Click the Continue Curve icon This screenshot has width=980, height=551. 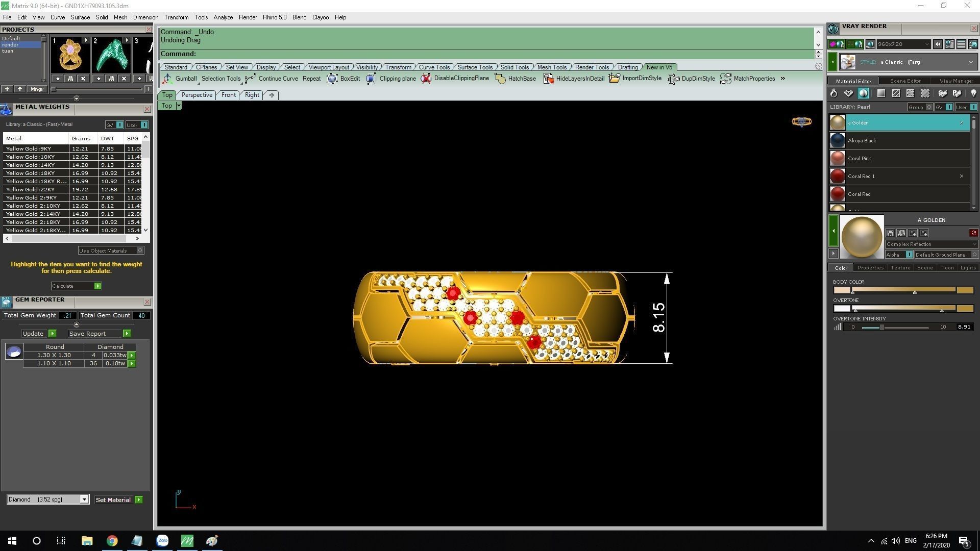pos(250,79)
